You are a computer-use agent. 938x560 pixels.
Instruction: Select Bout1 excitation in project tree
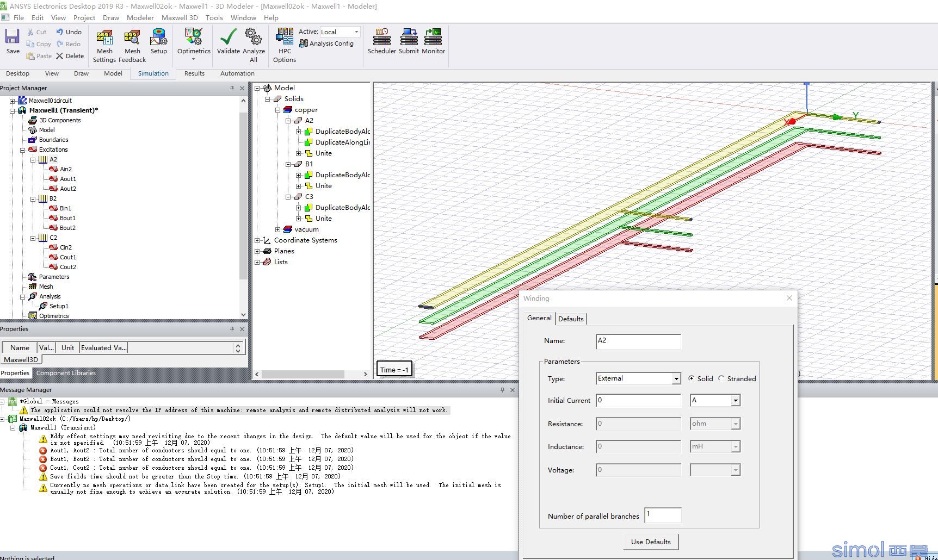67,218
